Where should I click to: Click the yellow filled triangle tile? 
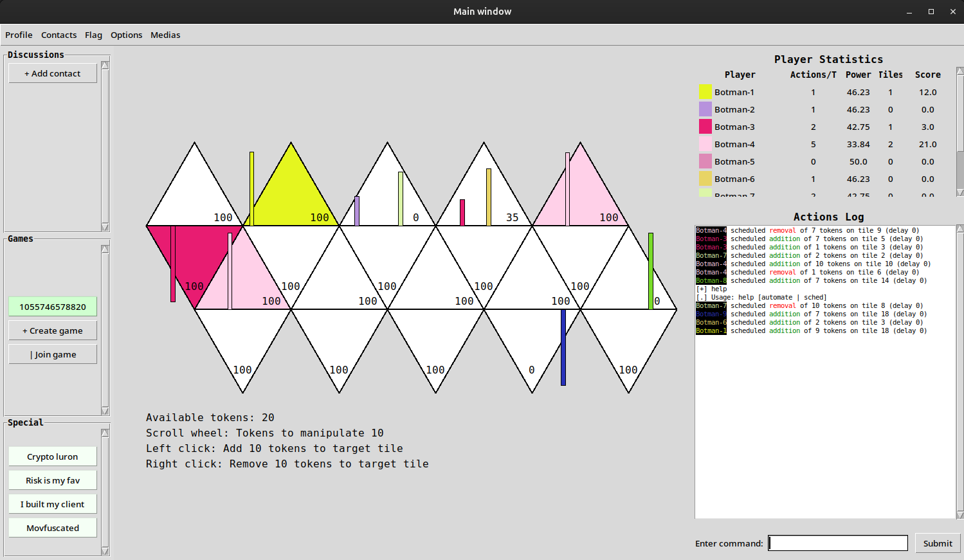(x=291, y=196)
